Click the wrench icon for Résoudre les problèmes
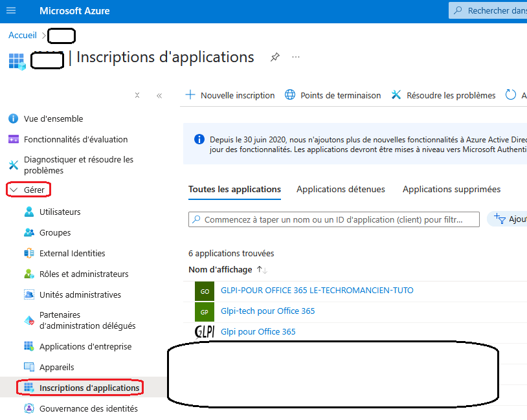 click(396, 94)
